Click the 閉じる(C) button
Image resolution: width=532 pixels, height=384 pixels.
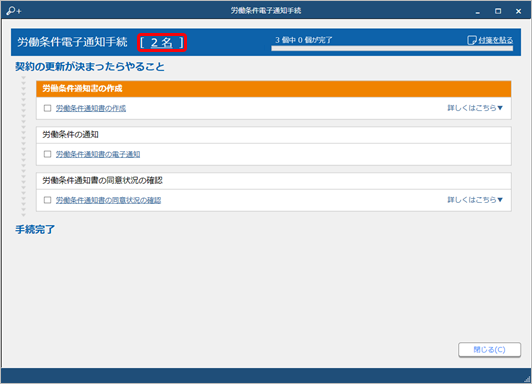[490, 349]
